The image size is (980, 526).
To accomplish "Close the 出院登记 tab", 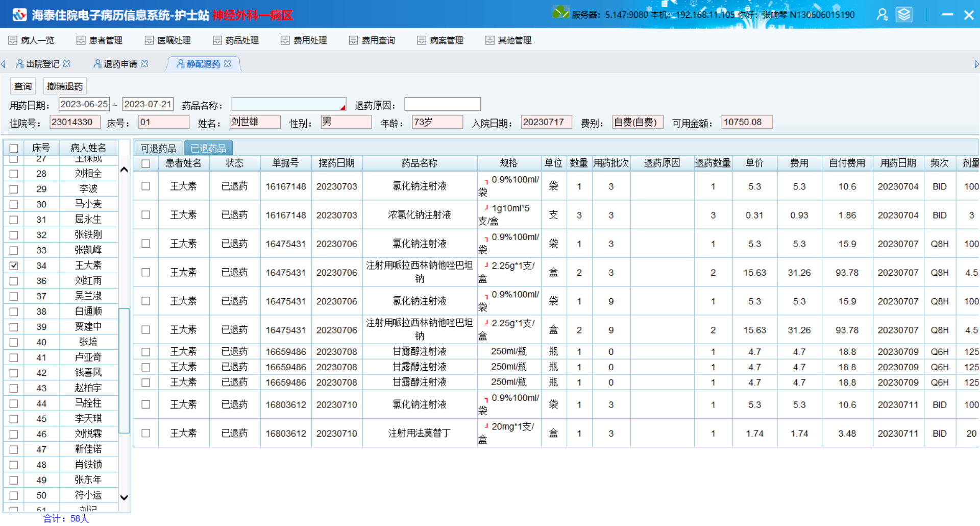I will (x=67, y=64).
